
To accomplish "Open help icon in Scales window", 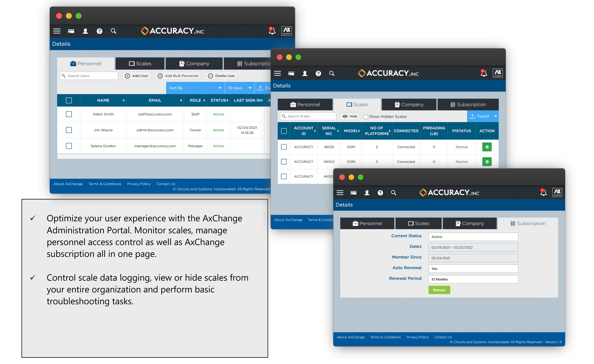I will tap(318, 73).
